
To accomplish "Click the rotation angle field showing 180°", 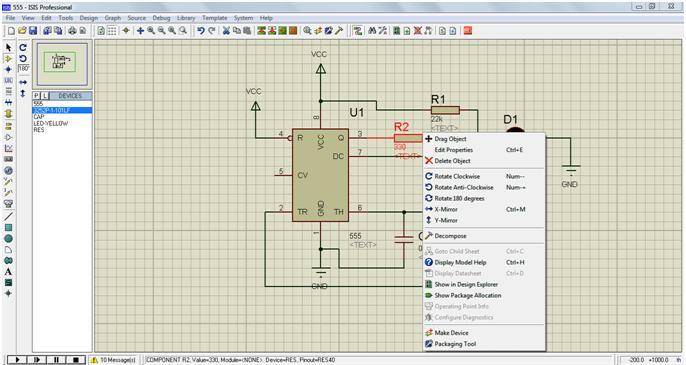I will point(24,69).
